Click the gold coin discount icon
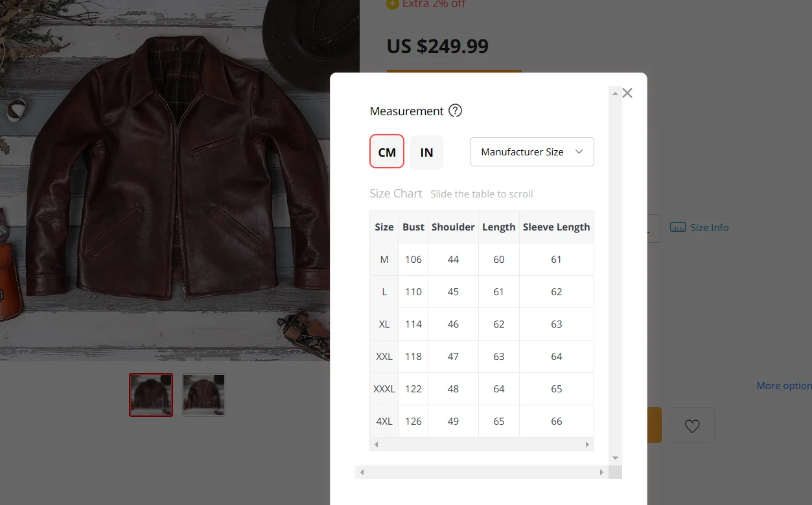The height and width of the screenshot is (505, 812). pos(392,4)
